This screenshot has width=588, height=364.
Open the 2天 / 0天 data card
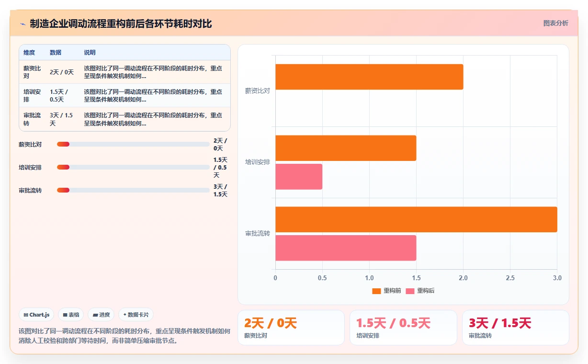[291, 328]
